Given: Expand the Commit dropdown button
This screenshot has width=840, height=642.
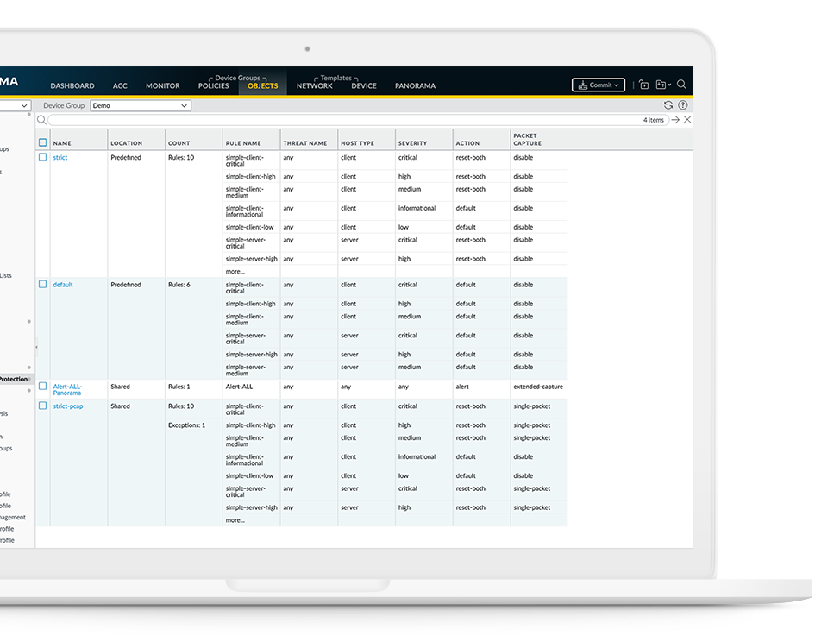Looking at the screenshot, I should click(599, 85).
